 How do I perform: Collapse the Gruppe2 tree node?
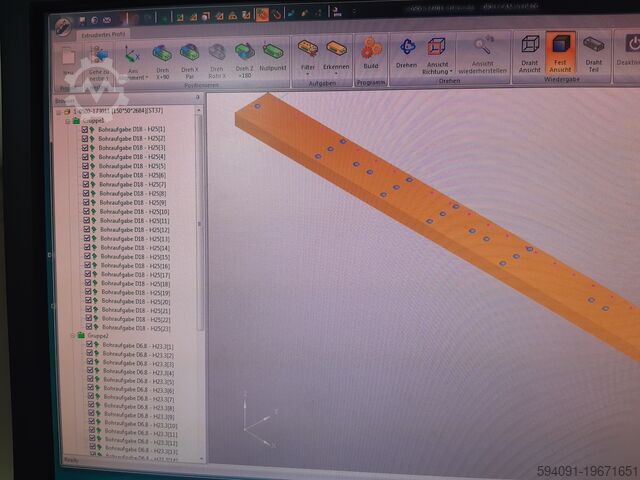point(71,336)
